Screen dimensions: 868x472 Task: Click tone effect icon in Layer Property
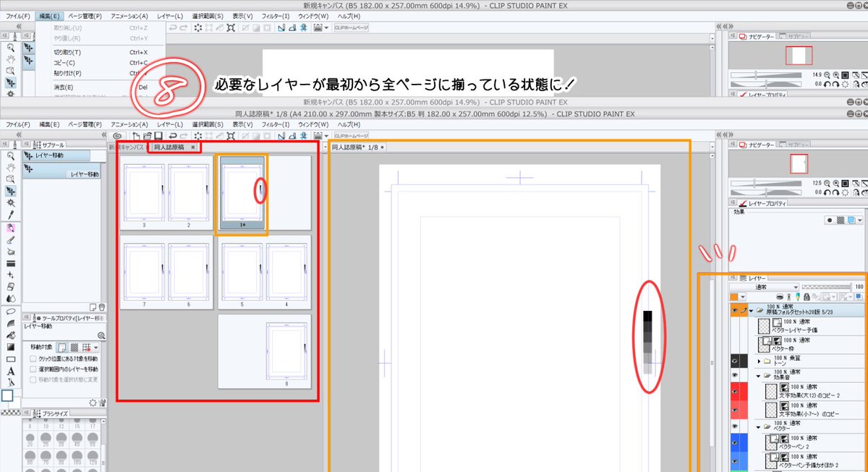(839, 220)
